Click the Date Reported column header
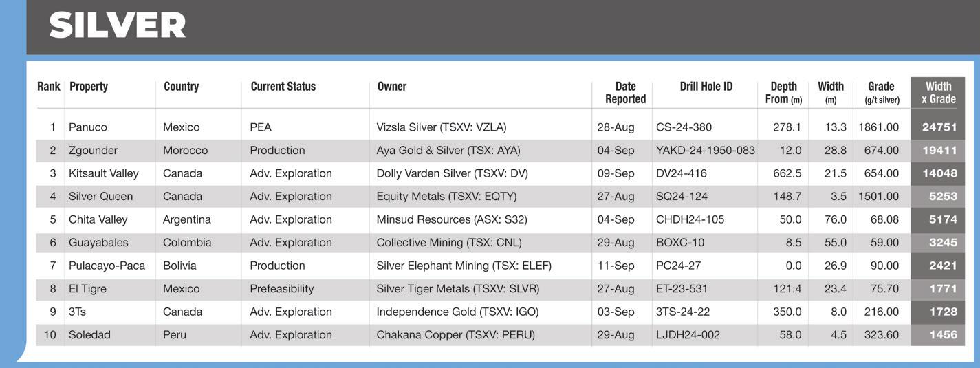The height and width of the screenshot is (368, 980). point(624,93)
